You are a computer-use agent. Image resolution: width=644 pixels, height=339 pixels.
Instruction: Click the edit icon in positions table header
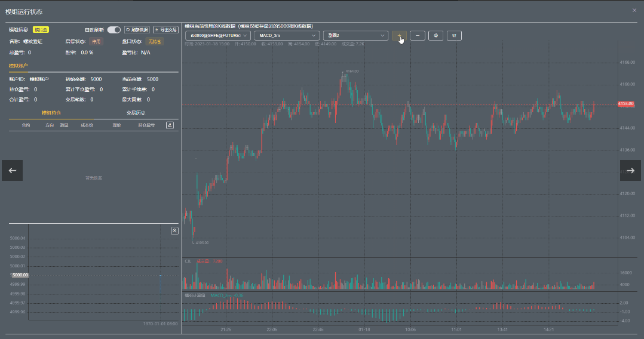tap(170, 125)
